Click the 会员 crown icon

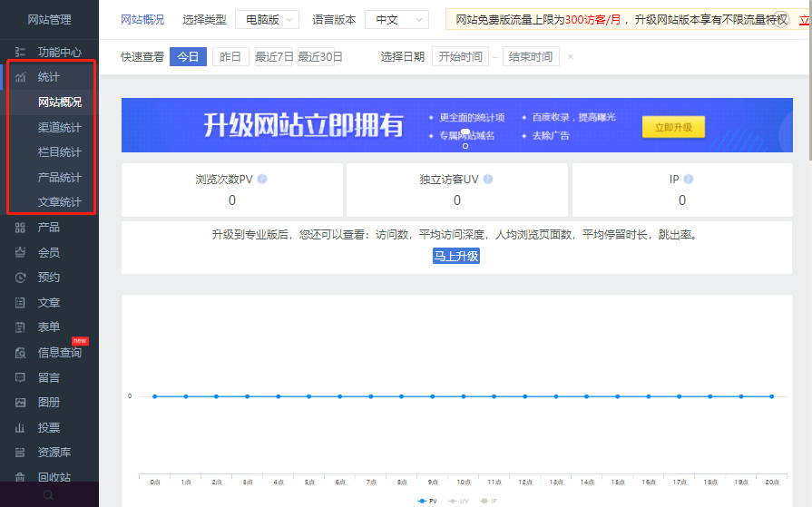point(20,252)
